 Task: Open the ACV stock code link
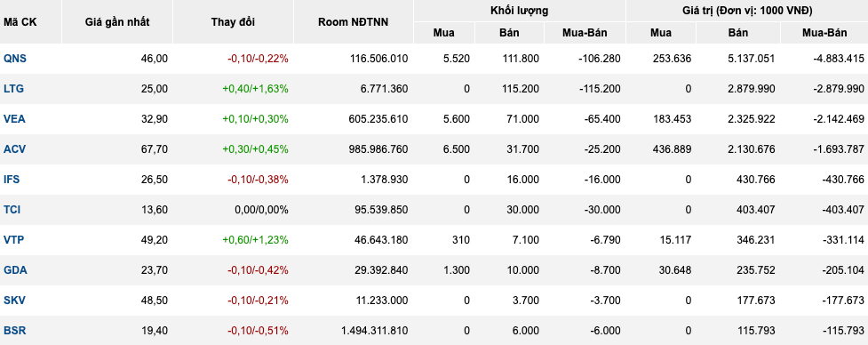[x=14, y=149]
